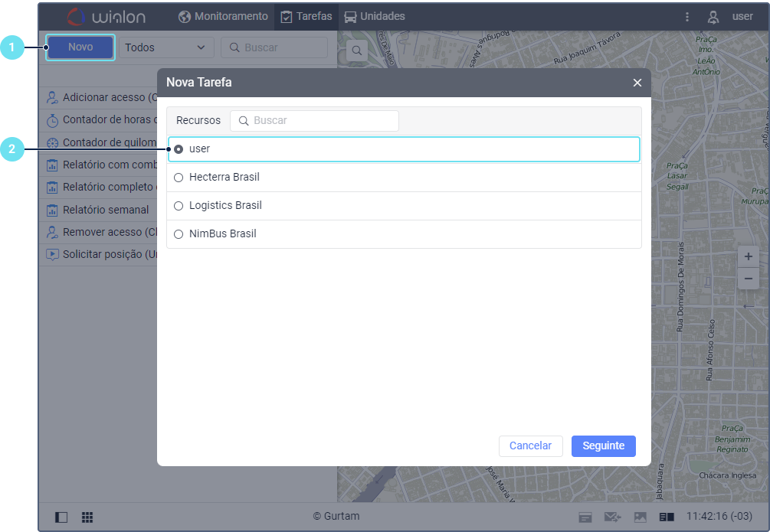Close the Nova Tarefa dialog
The image size is (770, 532).
tap(637, 83)
